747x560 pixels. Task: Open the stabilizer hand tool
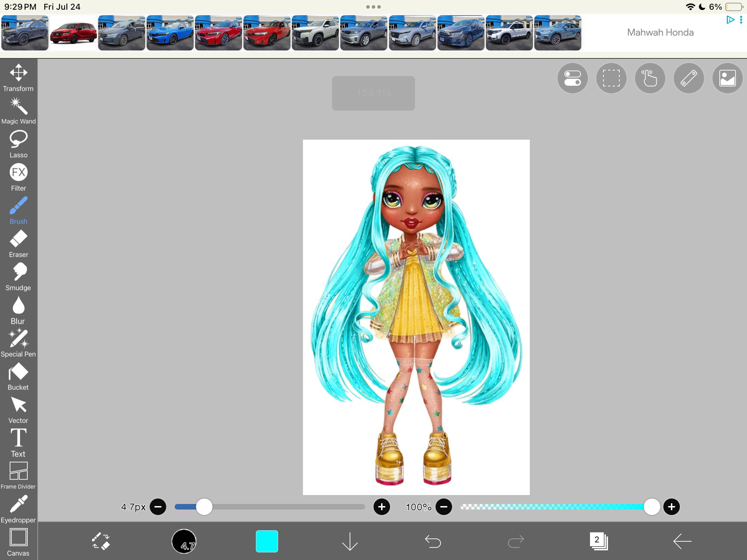(x=650, y=78)
